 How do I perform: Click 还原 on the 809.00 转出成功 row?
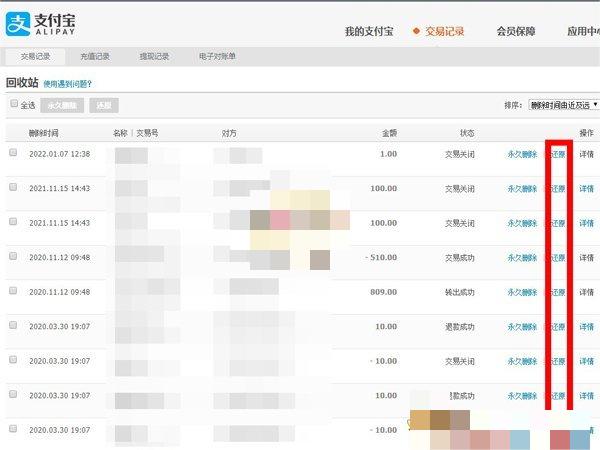(558, 292)
